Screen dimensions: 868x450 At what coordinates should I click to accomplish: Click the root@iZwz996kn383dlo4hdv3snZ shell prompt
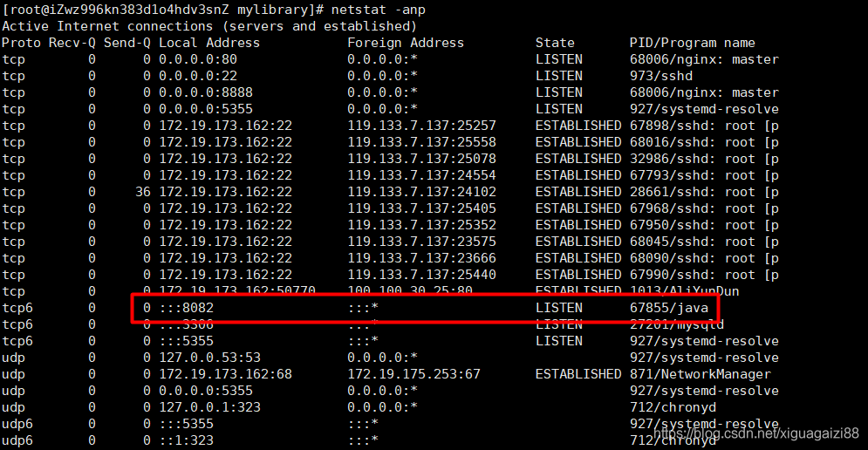coord(163,10)
